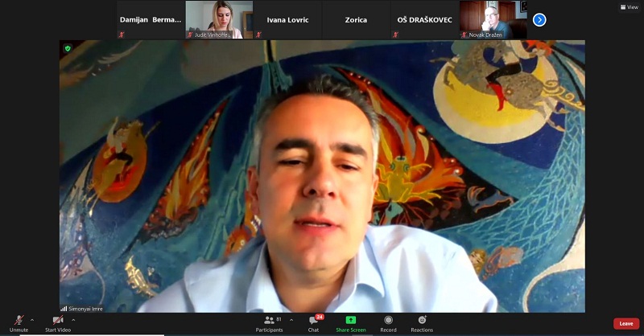
Task: Select Judit's video thumbnail
Action: (219, 19)
